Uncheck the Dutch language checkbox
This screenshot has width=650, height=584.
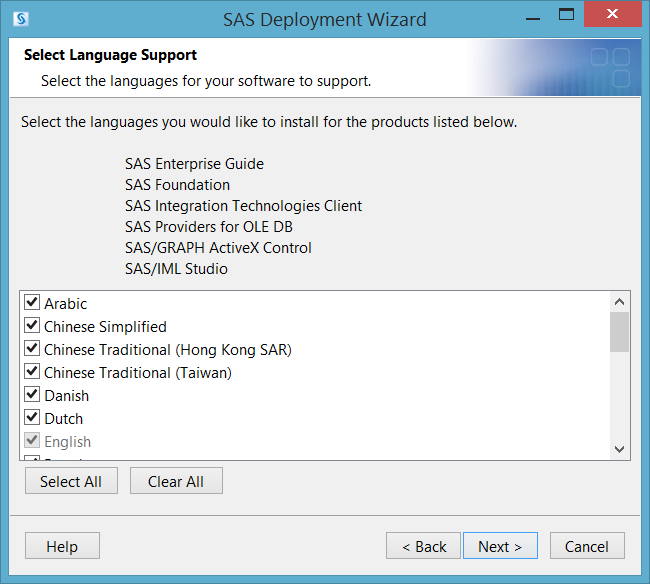pyautogui.click(x=32, y=417)
